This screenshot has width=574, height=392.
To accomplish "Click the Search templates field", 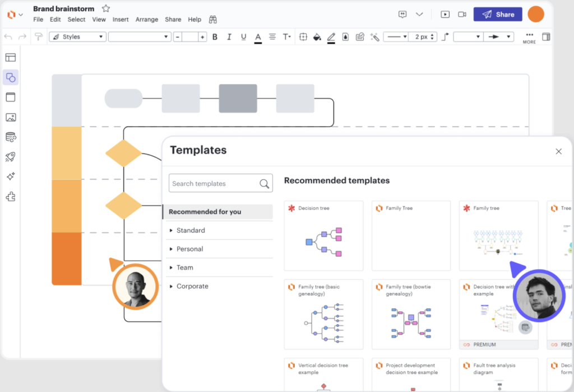I will pos(221,183).
